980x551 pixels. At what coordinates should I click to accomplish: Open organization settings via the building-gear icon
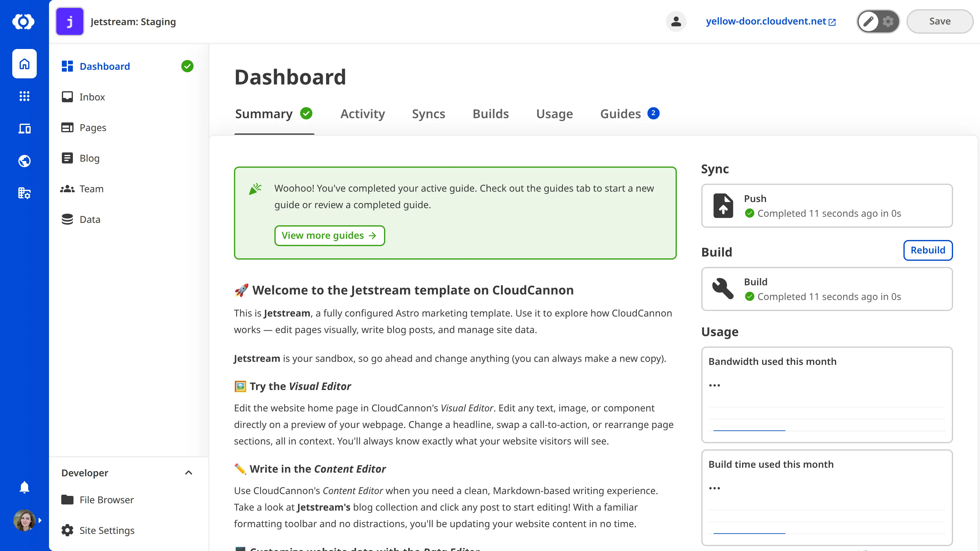click(x=24, y=193)
